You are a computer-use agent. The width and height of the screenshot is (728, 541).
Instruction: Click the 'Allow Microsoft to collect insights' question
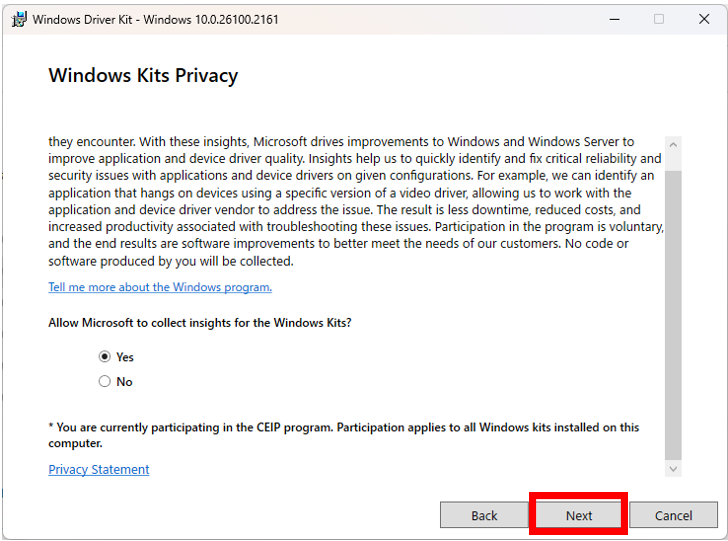coord(200,323)
